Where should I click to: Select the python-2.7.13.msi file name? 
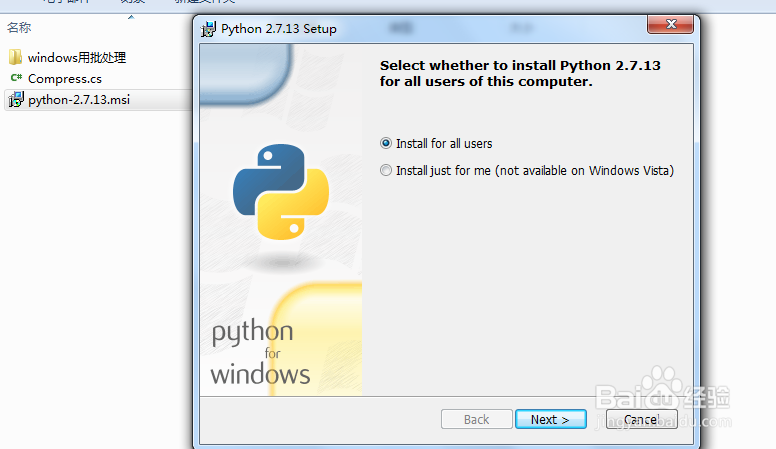pyautogui.click(x=79, y=100)
